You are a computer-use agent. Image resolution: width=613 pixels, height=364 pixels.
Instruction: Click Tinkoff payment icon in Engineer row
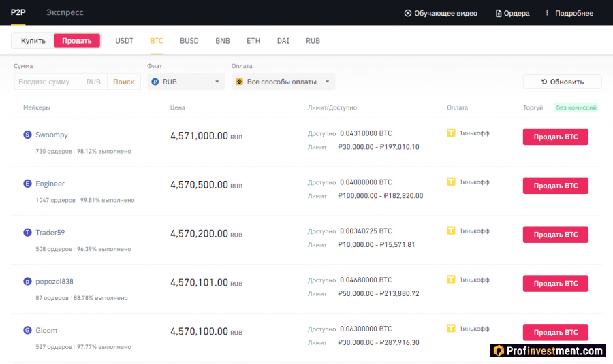click(451, 182)
